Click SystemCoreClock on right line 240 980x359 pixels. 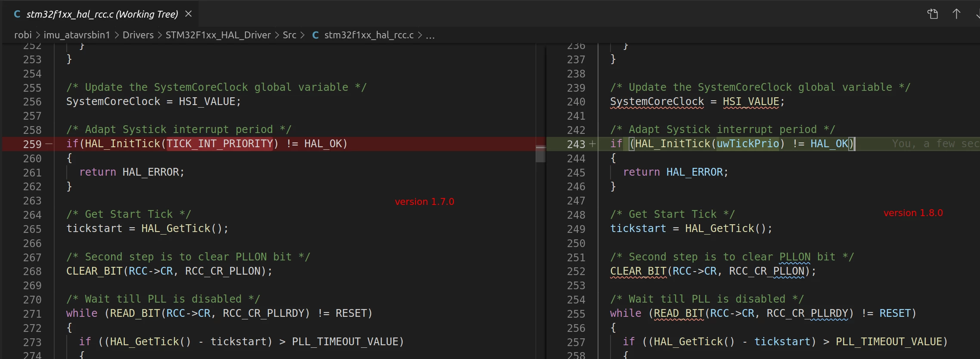tap(657, 102)
